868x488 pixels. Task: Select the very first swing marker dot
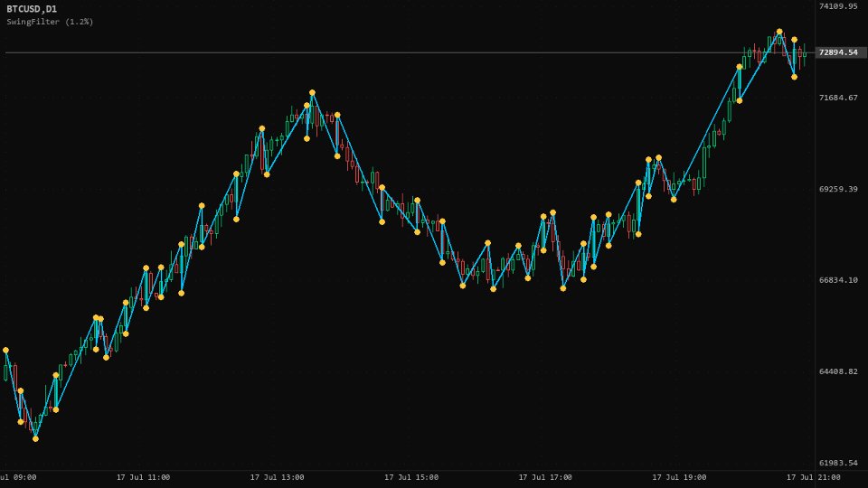pyautogui.click(x=5, y=351)
